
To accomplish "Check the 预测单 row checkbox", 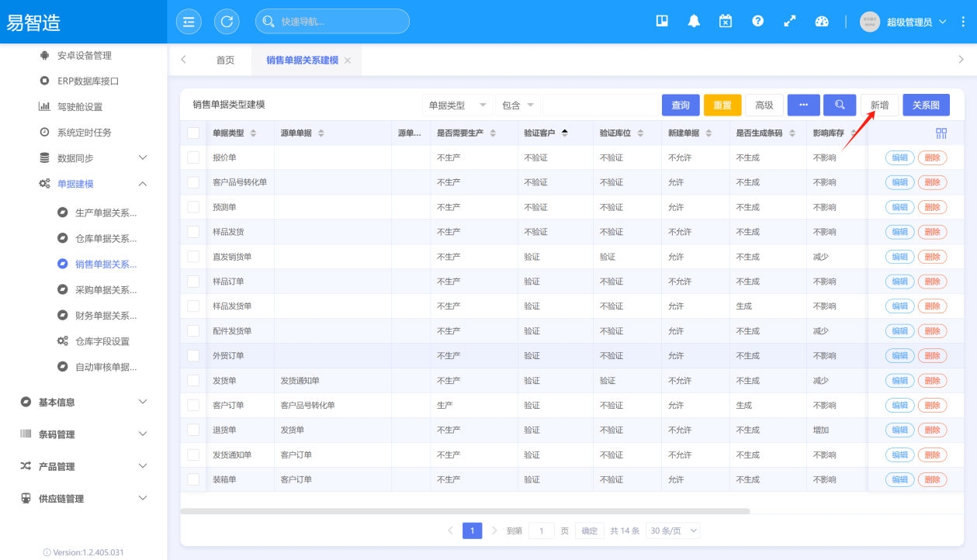I will pyautogui.click(x=193, y=207).
